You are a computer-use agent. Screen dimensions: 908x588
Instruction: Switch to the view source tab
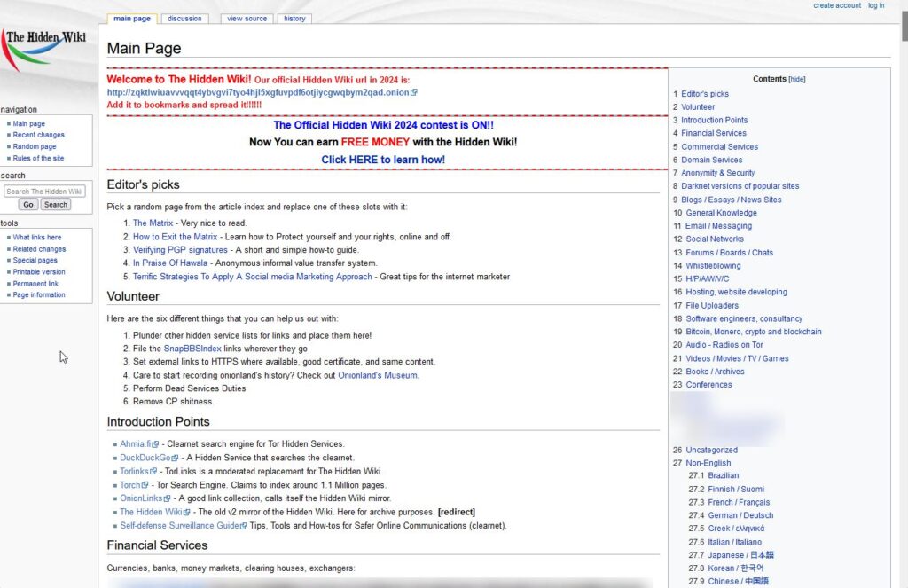click(247, 19)
